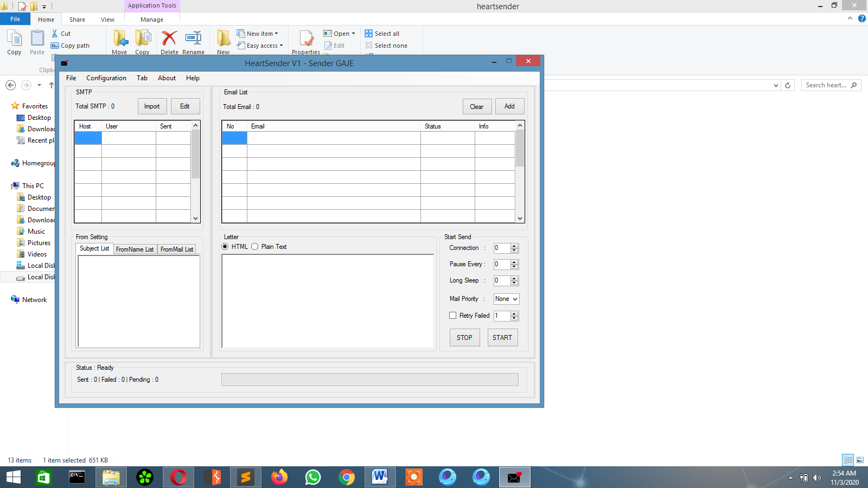The height and width of the screenshot is (488, 868).
Task: Increase Connection value with the up stepper
Action: coord(514,246)
